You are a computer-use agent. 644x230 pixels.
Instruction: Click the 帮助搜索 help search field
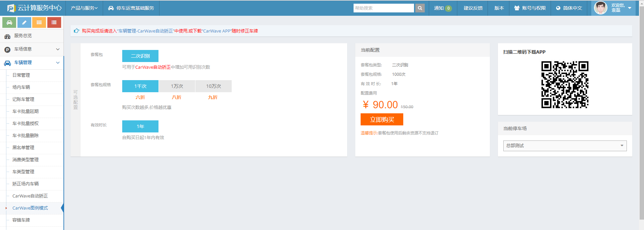pos(383,8)
